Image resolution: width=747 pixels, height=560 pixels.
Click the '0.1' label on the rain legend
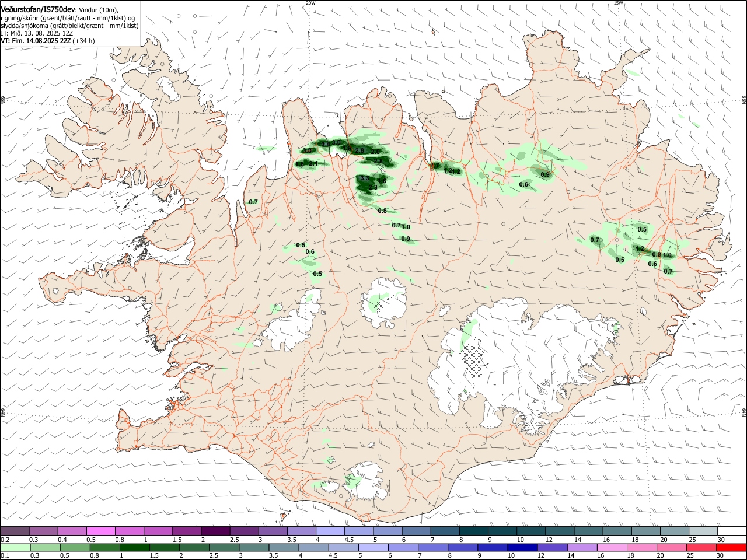(x=5, y=556)
